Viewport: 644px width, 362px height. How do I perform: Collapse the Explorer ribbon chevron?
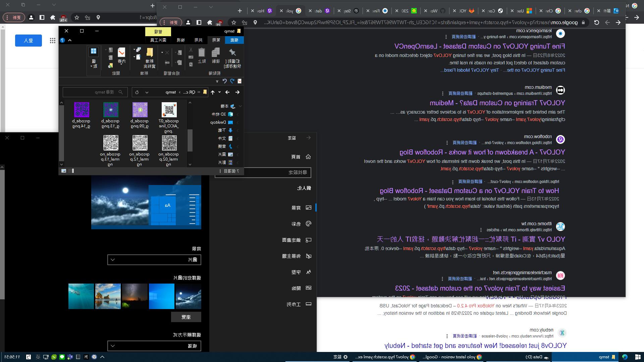pos(70,40)
